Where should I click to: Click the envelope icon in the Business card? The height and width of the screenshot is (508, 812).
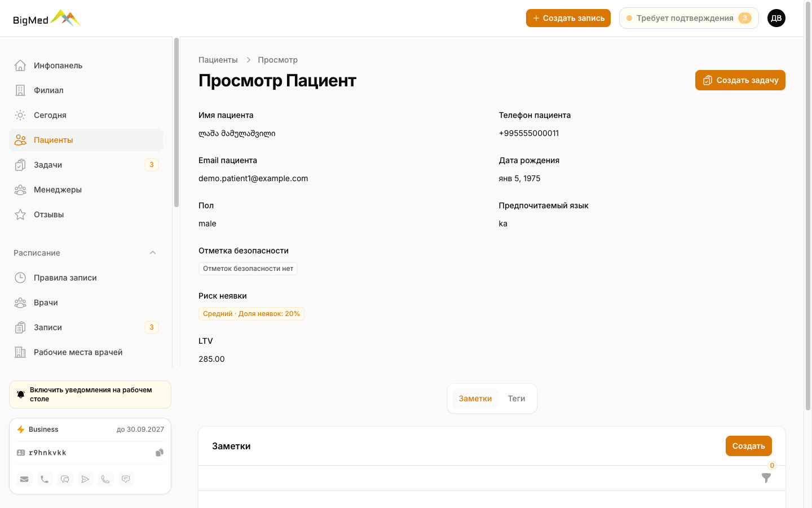(24, 479)
